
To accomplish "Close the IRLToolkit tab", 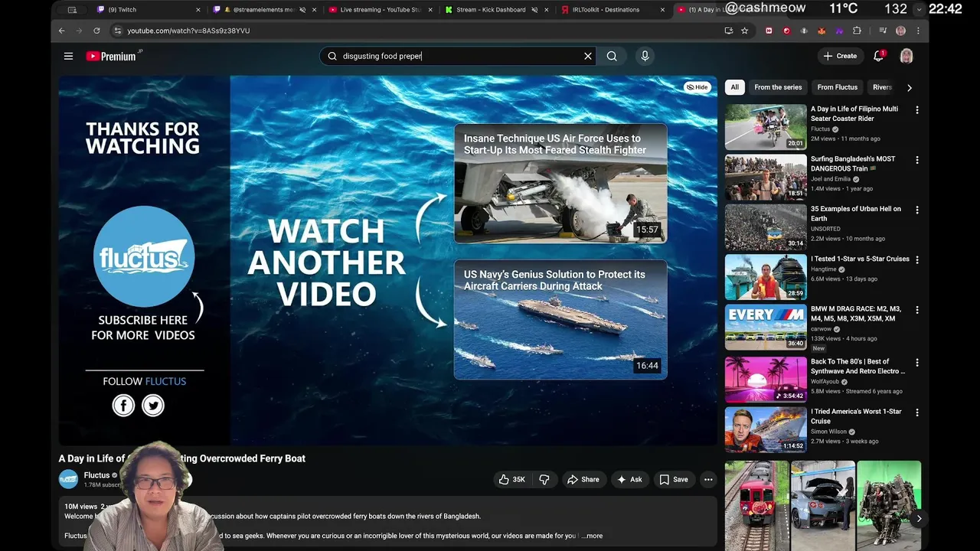I will (x=663, y=10).
